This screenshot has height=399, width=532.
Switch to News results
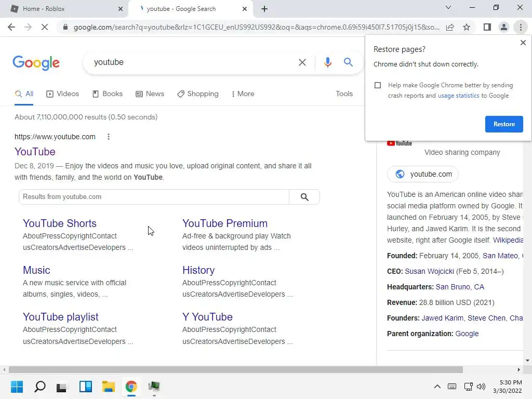(150, 94)
